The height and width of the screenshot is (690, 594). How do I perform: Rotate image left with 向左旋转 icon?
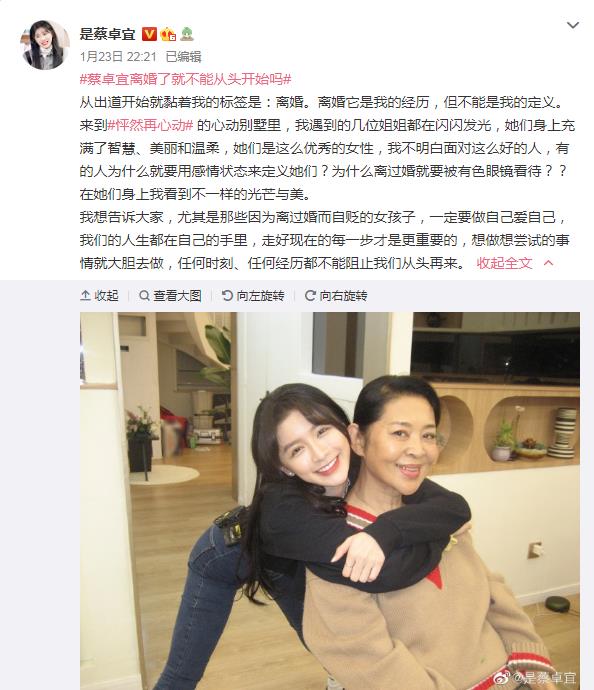click(x=227, y=295)
